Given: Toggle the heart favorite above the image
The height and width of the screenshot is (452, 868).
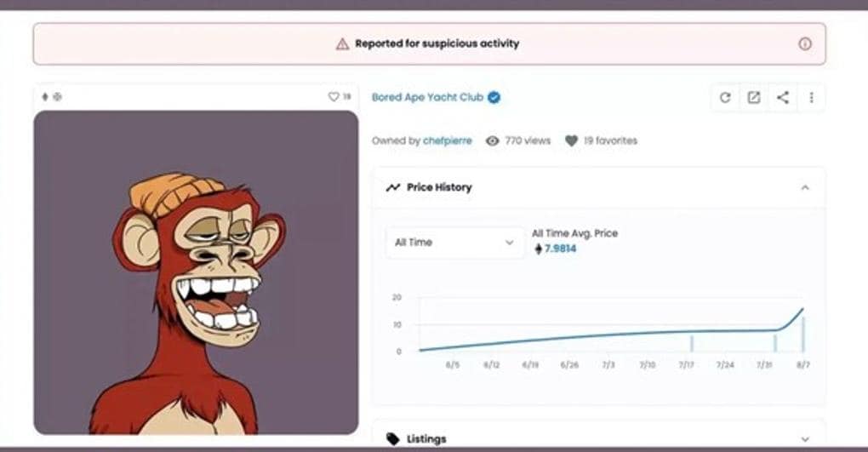Looking at the screenshot, I should coord(334,96).
